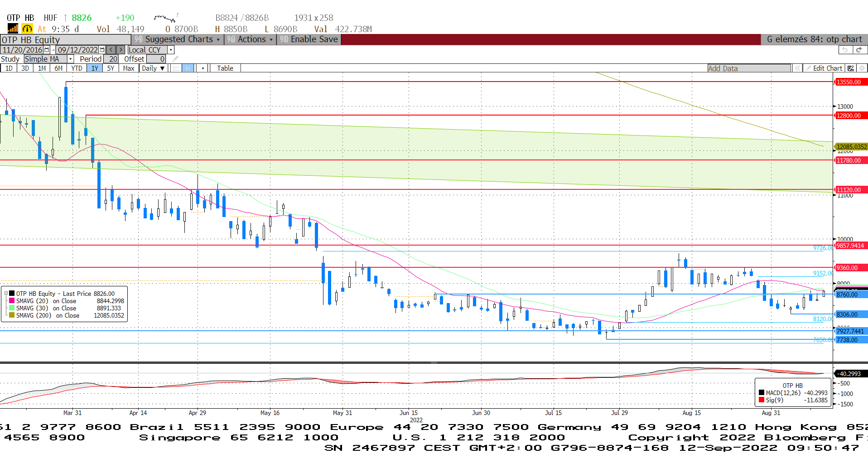Click the Enable Save button

click(309, 39)
